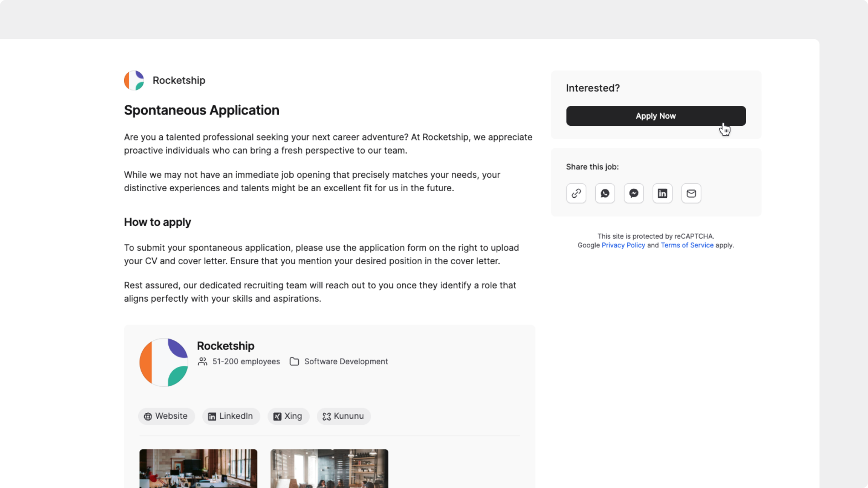Open second office photo thumbnail
The height and width of the screenshot is (488, 868).
tap(329, 468)
